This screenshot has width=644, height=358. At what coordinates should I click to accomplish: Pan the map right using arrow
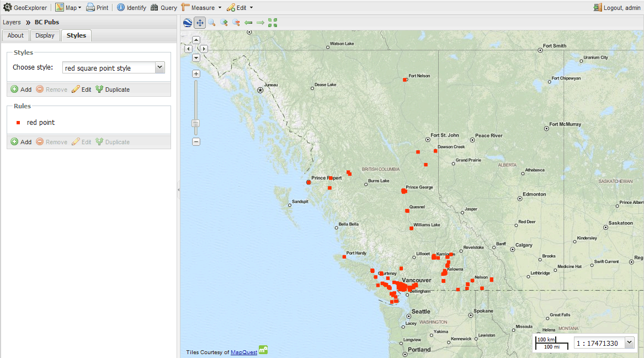pos(204,49)
